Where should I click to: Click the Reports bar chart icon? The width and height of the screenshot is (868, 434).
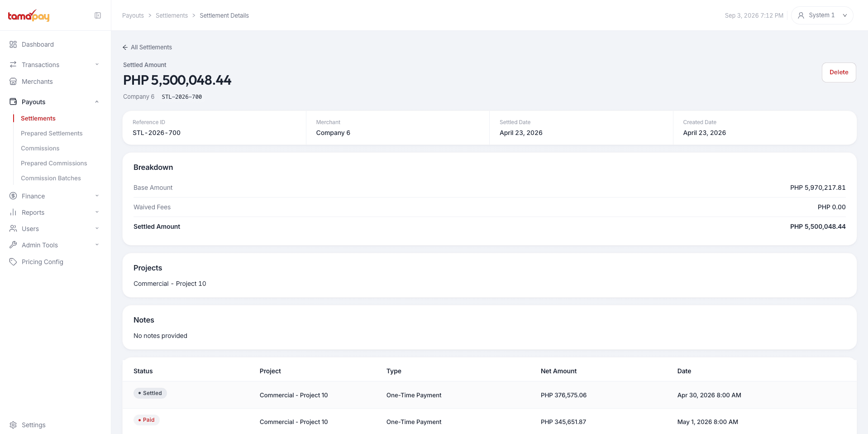(x=13, y=212)
